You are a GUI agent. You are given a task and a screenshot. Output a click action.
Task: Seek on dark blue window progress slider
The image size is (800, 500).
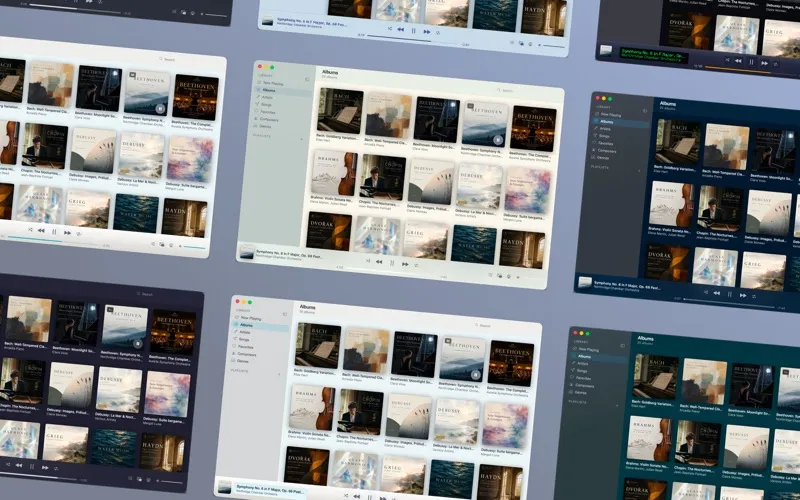tap(730, 303)
